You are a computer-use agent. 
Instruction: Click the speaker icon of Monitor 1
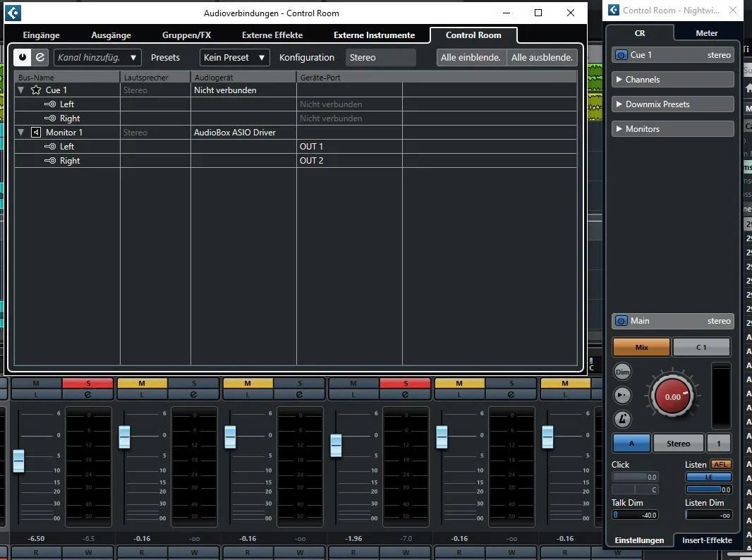click(x=36, y=133)
